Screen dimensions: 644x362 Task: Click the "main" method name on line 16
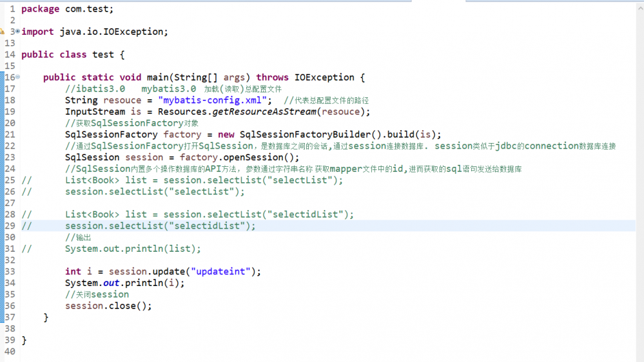tap(158, 77)
